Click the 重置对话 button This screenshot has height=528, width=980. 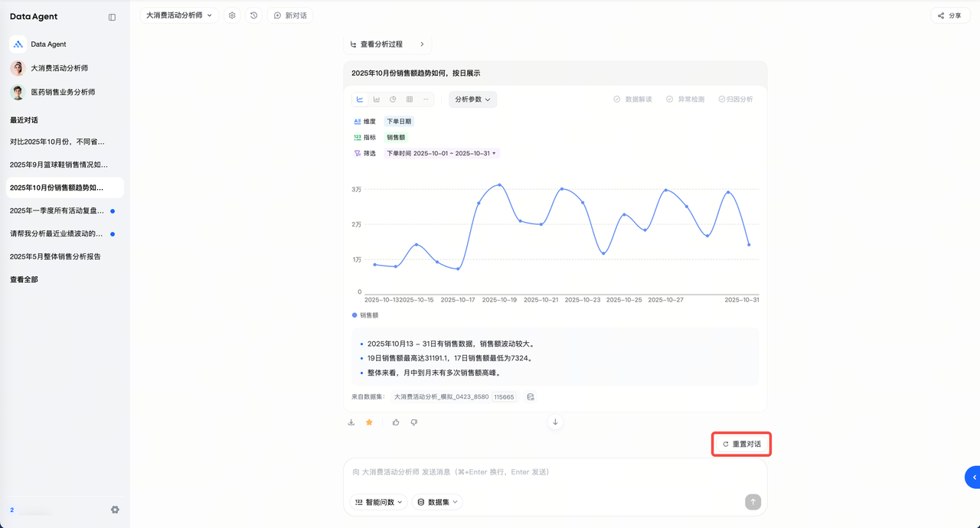(x=741, y=444)
